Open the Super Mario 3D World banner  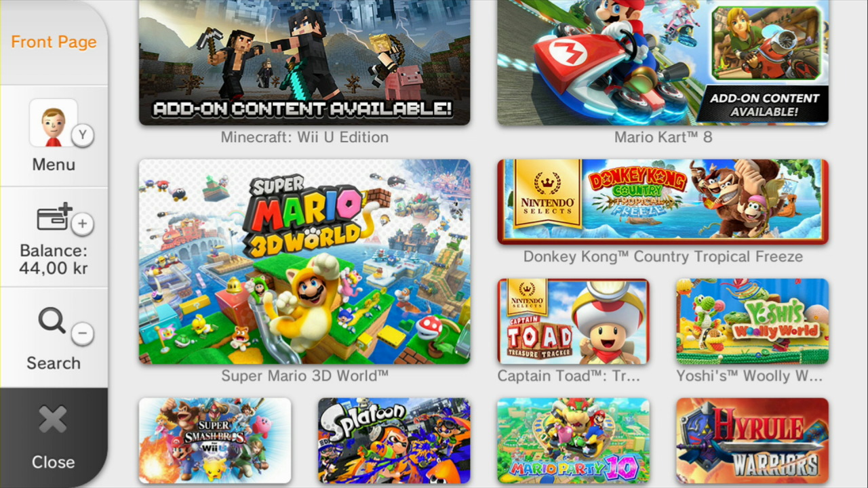pyautogui.click(x=304, y=262)
